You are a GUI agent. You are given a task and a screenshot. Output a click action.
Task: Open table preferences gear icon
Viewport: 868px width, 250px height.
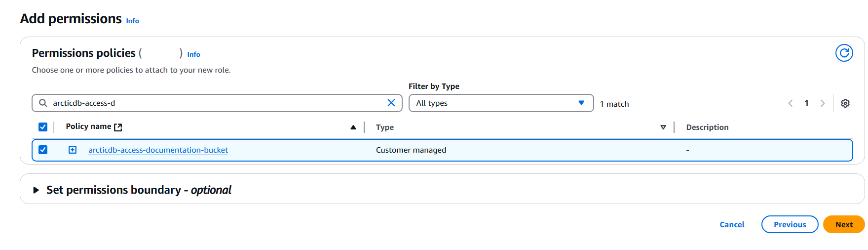tap(845, 103)
